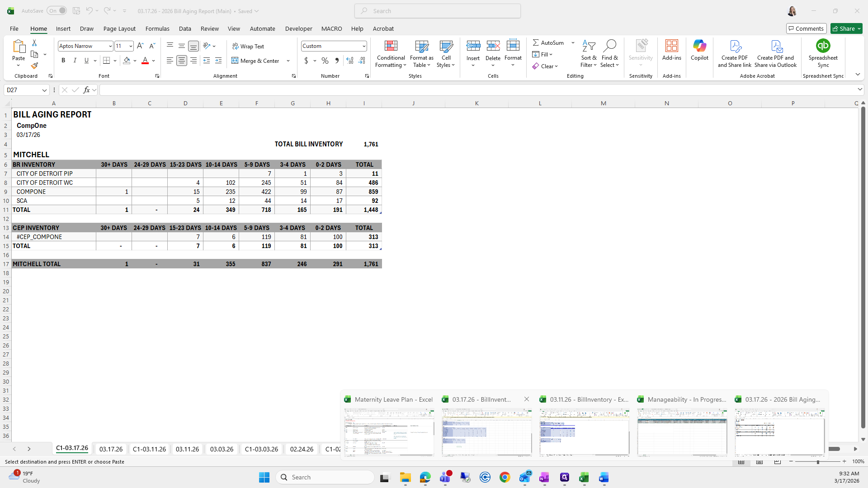
Task: Toggle the AutoSave switch
Action: click(57, 11)
